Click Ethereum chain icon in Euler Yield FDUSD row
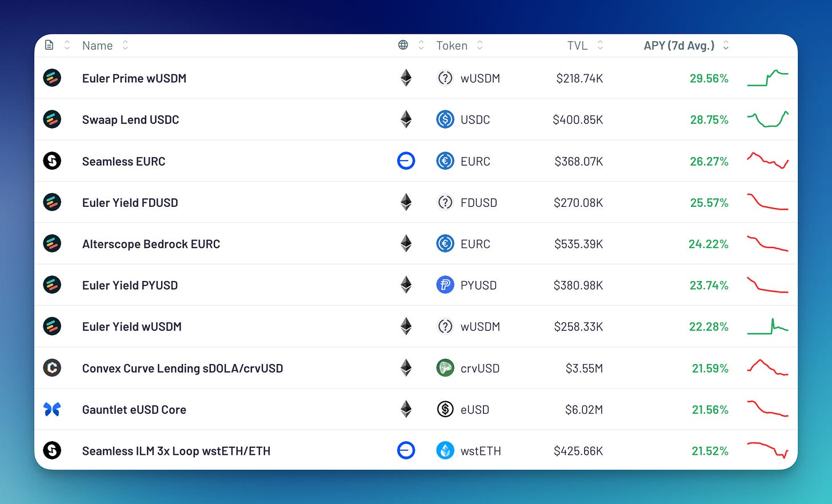This screenshot has height=504, width=832. coord(406,202)
